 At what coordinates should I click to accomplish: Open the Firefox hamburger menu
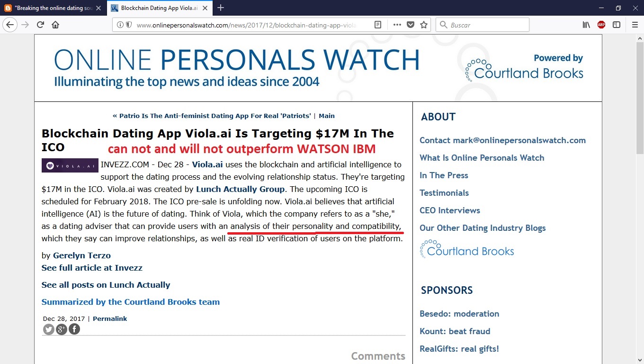click(x=635, y=25)
